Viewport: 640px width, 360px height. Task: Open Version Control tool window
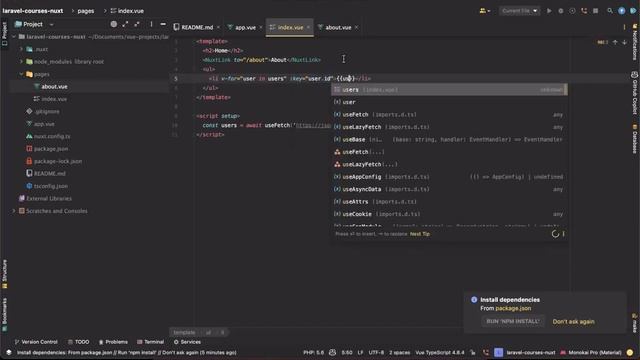(x=36, y=342)
